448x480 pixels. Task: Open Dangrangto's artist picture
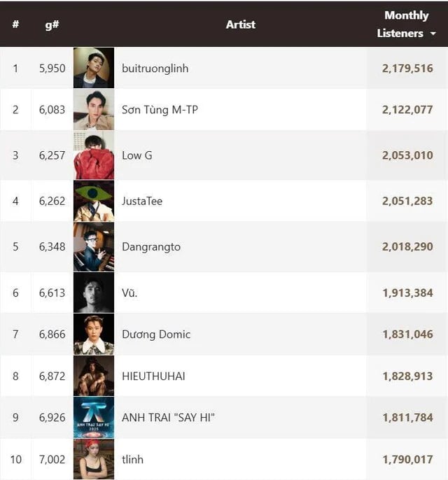93,247
